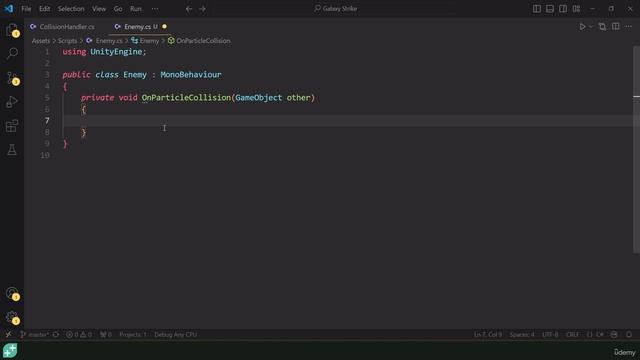
Task: Open Copilot status icon in status bar
Action: [x=614, y=335]
